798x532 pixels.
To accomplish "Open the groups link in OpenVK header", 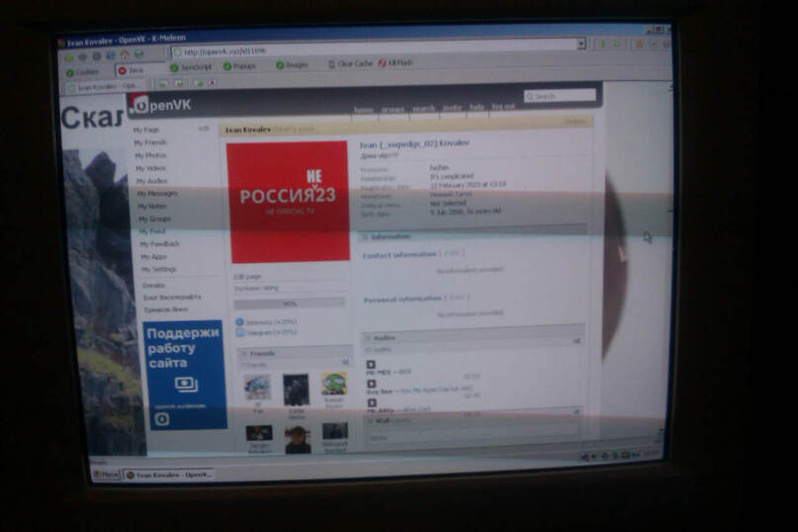I will pos(393,109).
